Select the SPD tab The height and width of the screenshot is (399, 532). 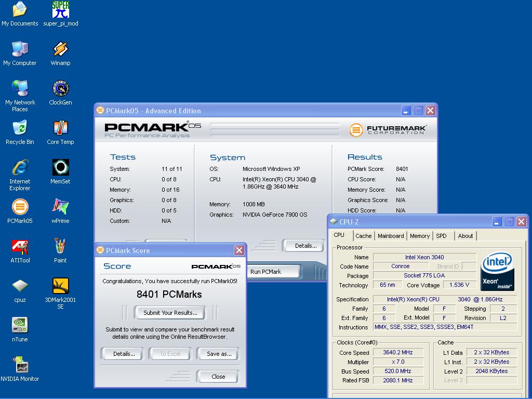point(441,236)
